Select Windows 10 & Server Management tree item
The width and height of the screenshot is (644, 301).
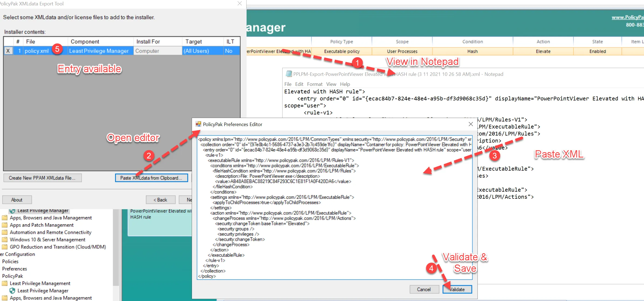(48, 239)
